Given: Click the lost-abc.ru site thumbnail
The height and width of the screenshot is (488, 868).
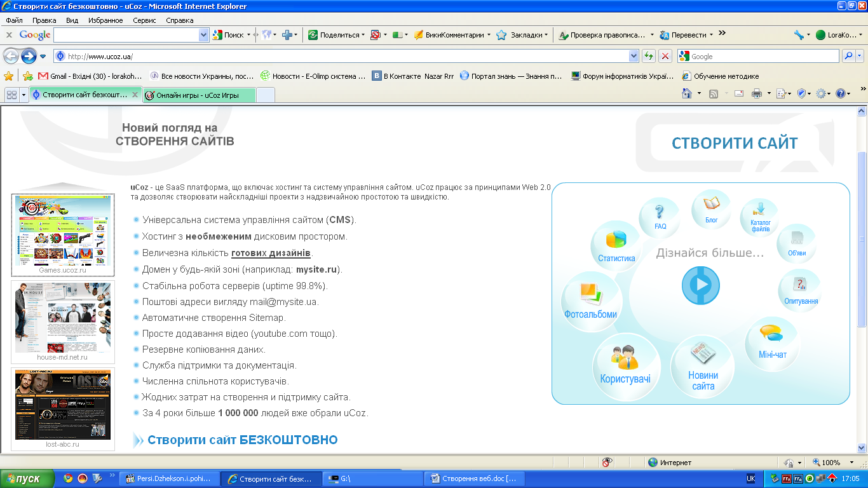Looking at the screenshot, I should click(x=63, y=409).
